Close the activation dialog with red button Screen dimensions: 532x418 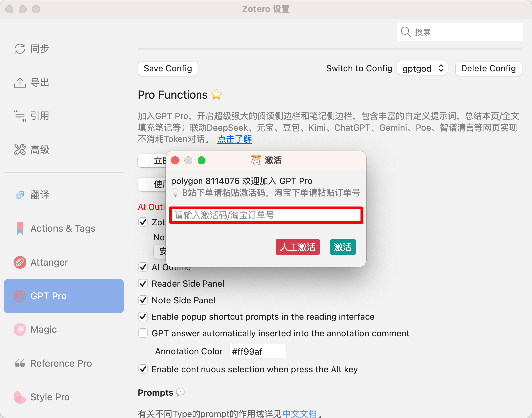click(175, 160)
